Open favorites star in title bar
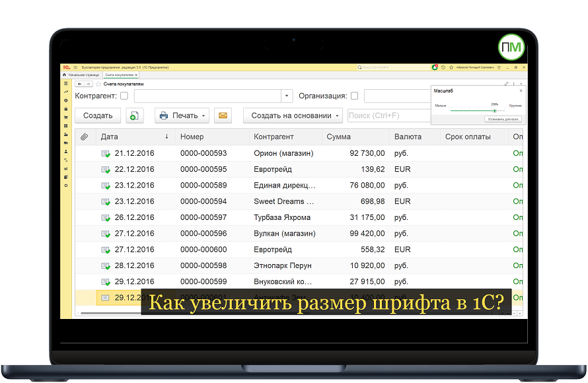This screenshot has width=588, height=383. tap(451, 67)
